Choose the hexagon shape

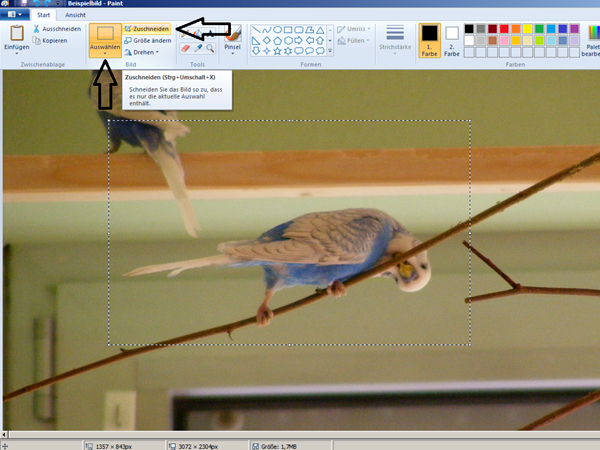pyautogui.click(x=288, y=40)
